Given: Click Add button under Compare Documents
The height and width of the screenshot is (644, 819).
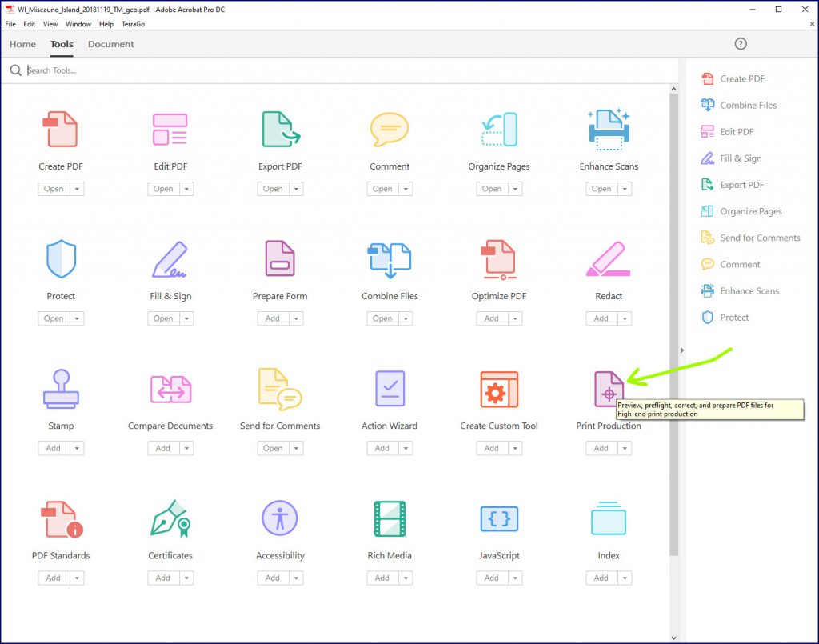Looking at the screenshot, I should point(163,448).
